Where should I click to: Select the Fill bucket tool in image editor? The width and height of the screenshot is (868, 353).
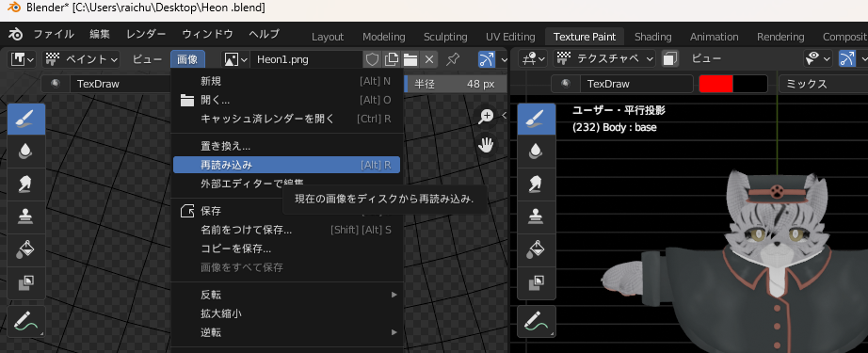[26, 249]
